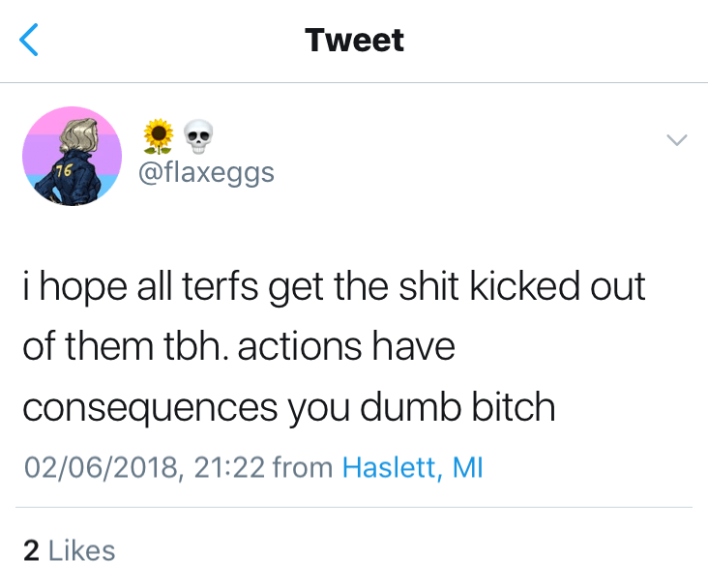Click the word "Likes" label
The image size is (708, 588).
81,550
